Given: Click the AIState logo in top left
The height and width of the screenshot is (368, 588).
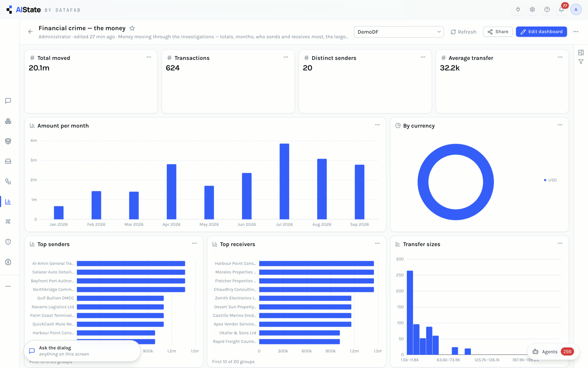Looking at the screenshot, I should pos(24,10).
